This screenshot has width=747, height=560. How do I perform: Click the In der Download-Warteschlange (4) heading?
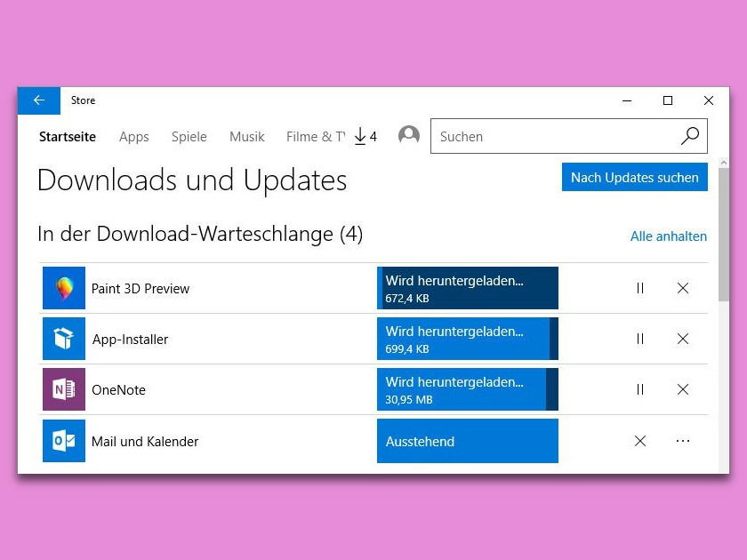coord(200,234)
